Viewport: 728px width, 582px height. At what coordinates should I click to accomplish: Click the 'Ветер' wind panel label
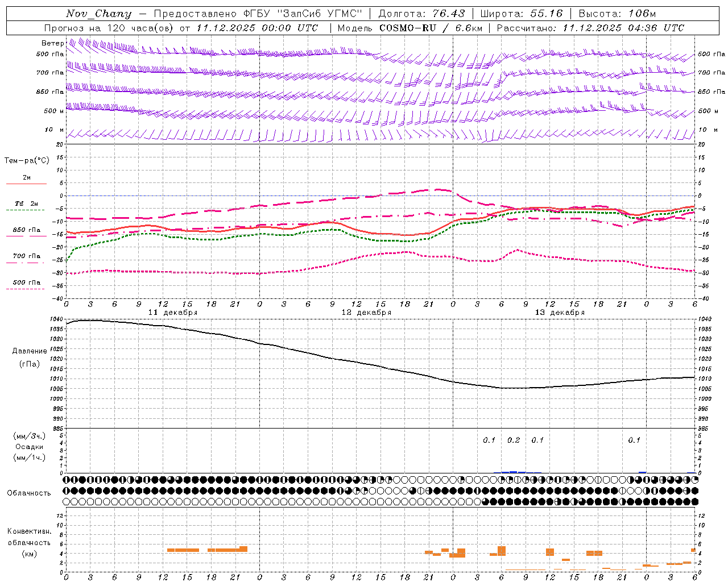click(x=53, y=43)
